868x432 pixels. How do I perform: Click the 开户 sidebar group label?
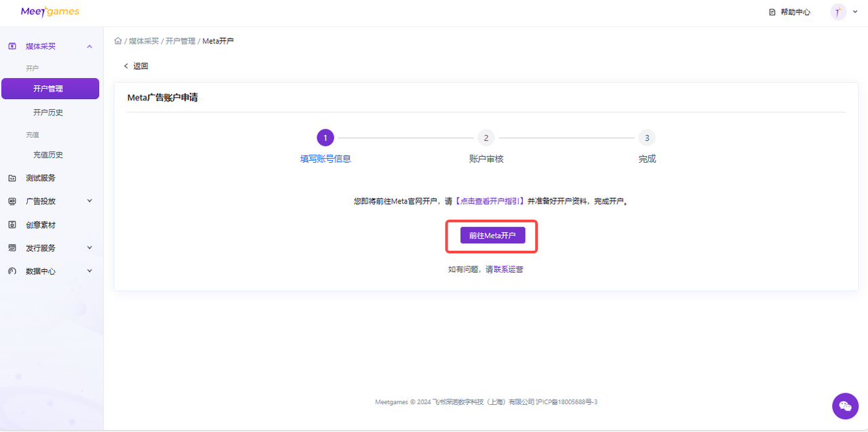coord(33,68)
